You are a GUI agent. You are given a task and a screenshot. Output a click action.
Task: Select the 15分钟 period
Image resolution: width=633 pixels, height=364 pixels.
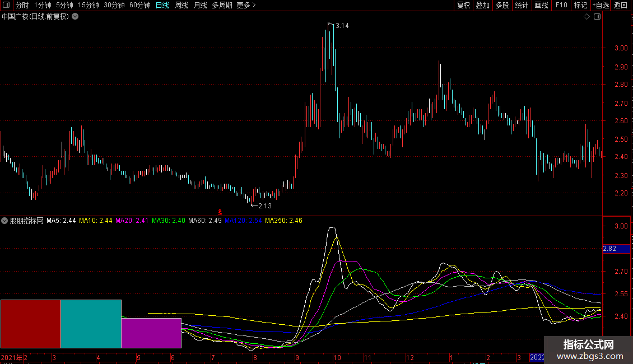[89, 5]
